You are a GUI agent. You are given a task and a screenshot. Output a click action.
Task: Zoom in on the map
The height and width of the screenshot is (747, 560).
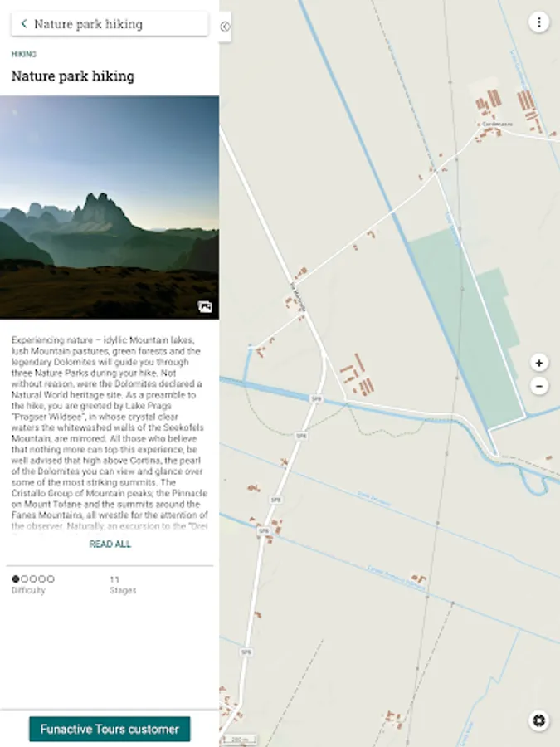(539, 363)
